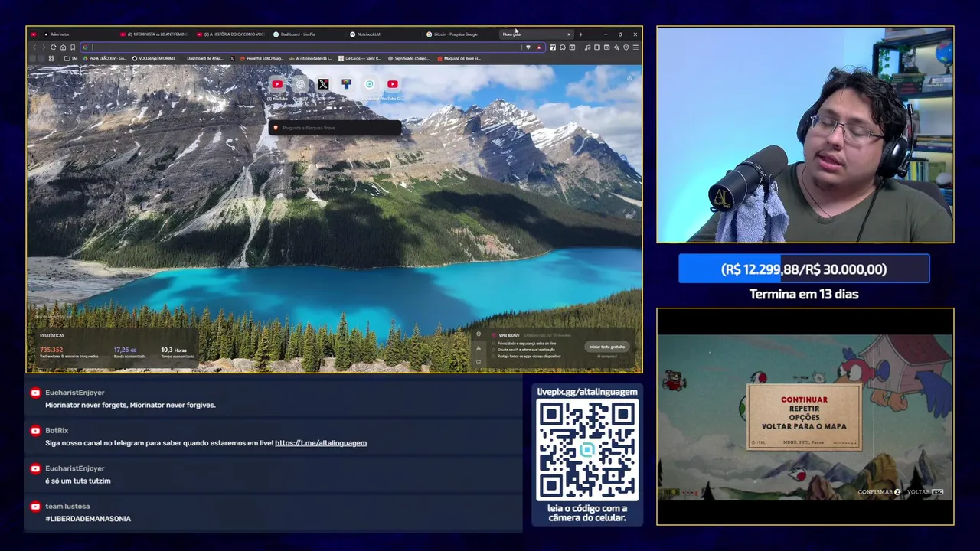Select CONTINUAR in the game pause menu

point(804,399)
